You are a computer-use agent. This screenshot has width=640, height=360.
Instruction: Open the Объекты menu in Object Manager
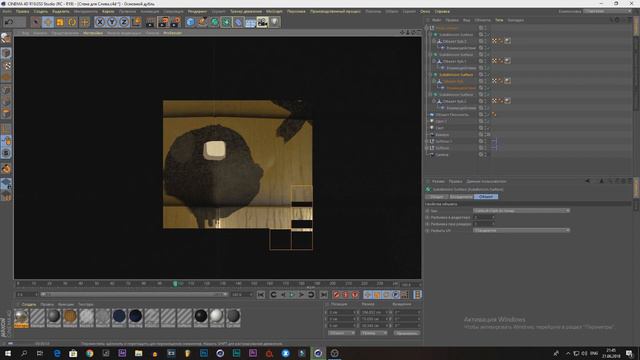(482, 20)
